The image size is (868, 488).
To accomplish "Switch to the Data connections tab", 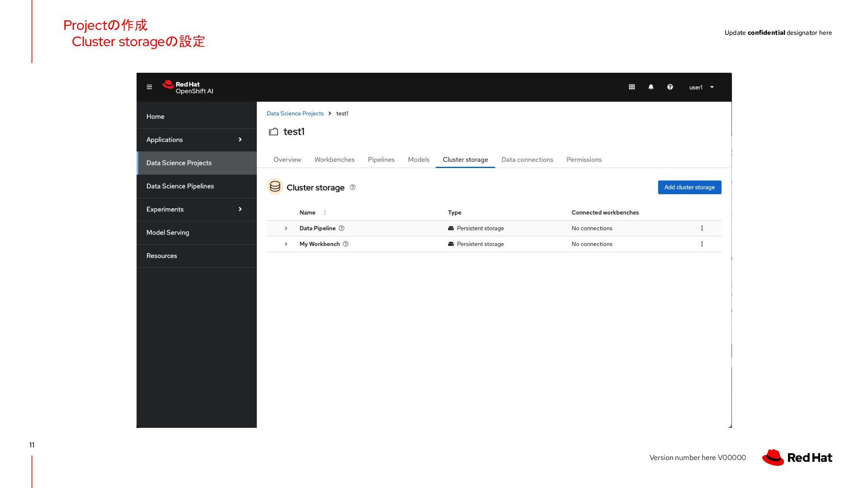I will (527, 160).
